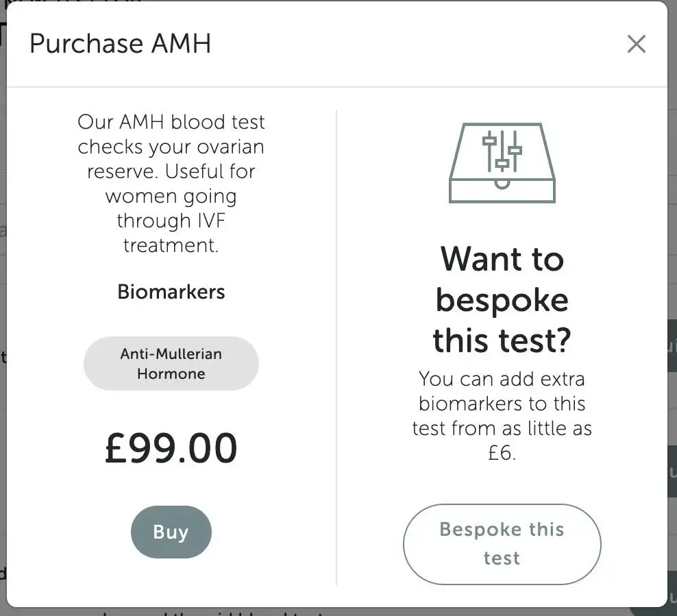Image resolution: width=677 pixels, height=616 pixels.
Task: Click the vertical divider between the columns
Action: pyautogui.click(x=336, y=343)
